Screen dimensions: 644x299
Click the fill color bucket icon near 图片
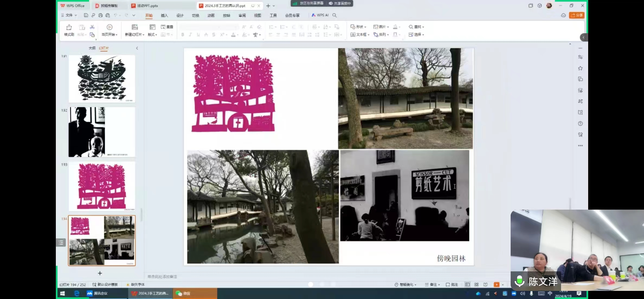pyautogui.click(x=395, y=27)
